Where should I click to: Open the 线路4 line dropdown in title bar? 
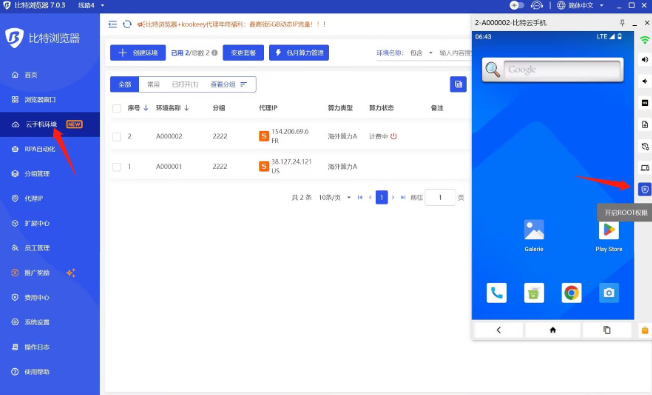(x=91, y=5)
